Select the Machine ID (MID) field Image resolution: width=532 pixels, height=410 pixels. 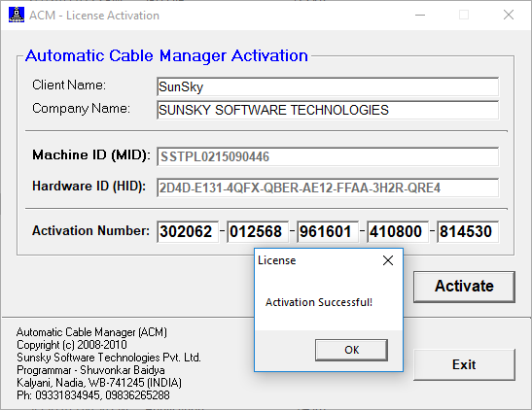coord(328,156)
